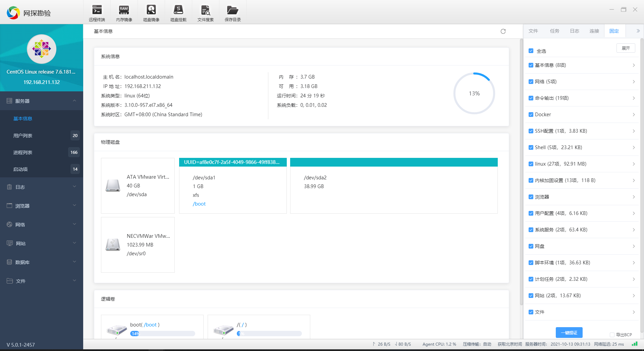
Task: Click the 一键提证 button
Action: coord(569,333)
